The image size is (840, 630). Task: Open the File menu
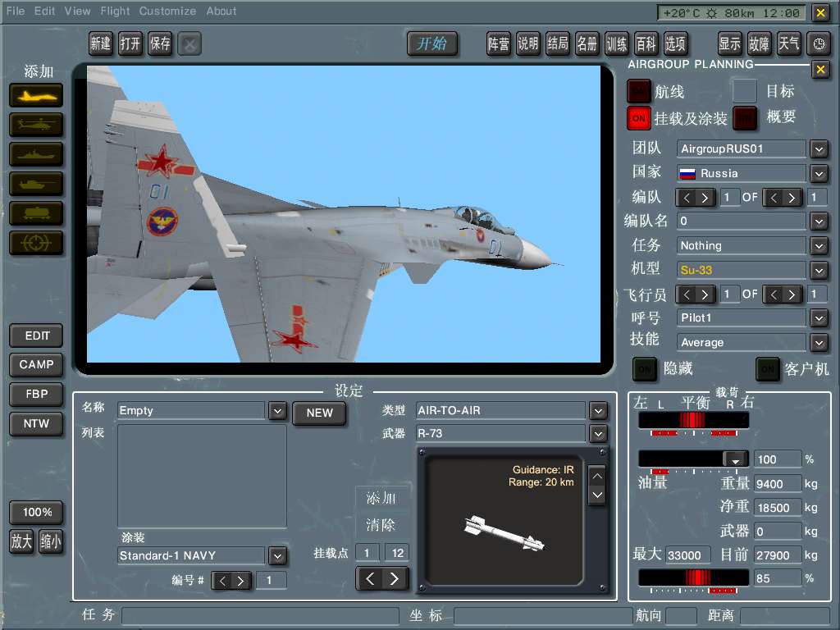pos(15,11)
